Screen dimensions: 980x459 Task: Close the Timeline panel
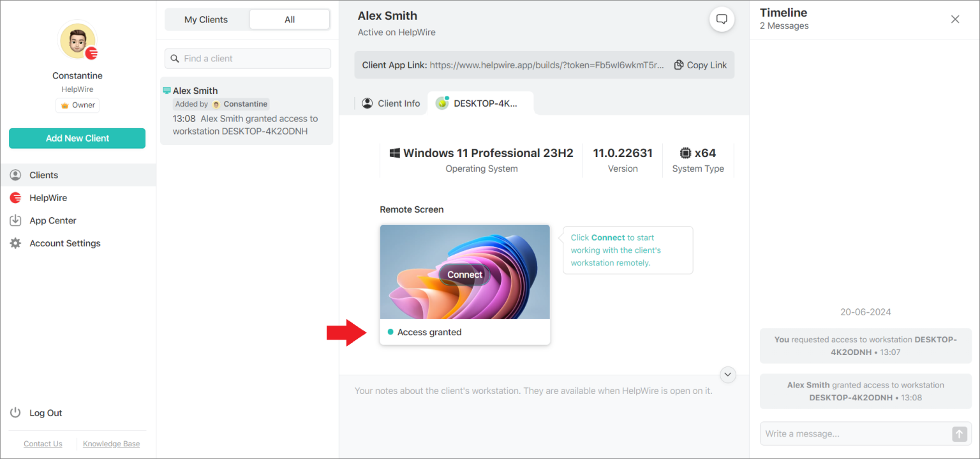click(x=955, y=19)
